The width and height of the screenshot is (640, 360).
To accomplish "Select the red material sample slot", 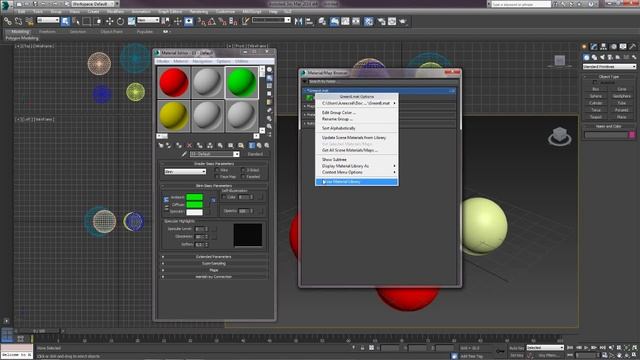I will [x=174, y=82].
